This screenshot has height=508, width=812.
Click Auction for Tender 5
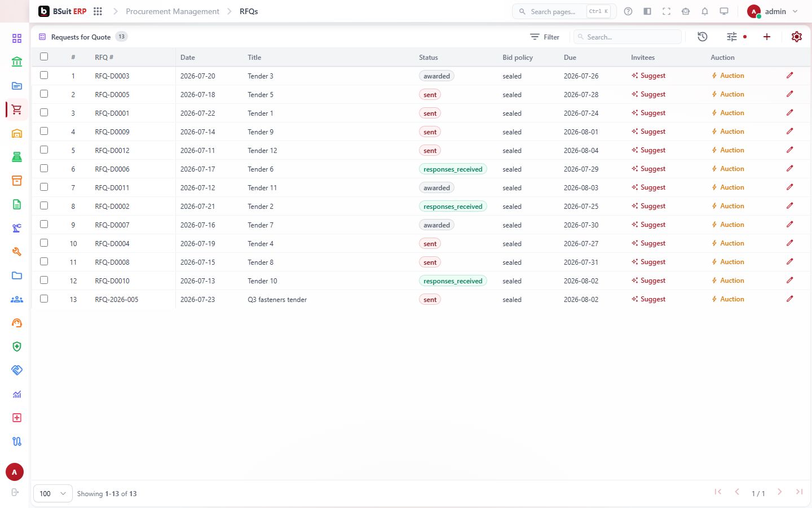pyautogui.click(x=728, y=94)
